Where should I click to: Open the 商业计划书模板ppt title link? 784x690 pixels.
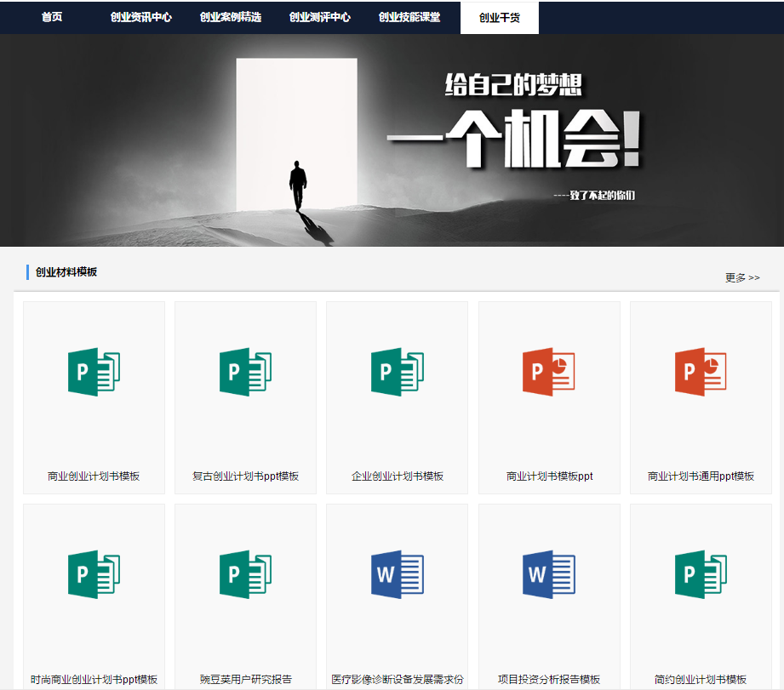[x=549, y=476]
